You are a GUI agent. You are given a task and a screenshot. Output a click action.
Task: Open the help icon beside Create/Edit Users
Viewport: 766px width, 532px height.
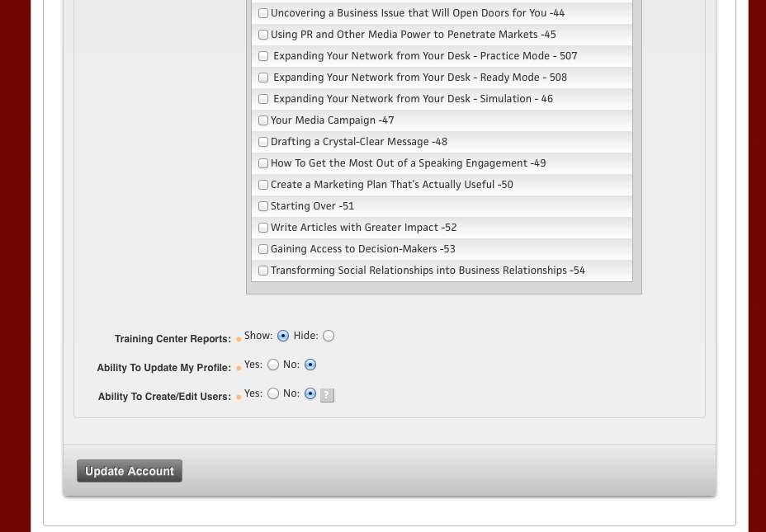(328, 395)
